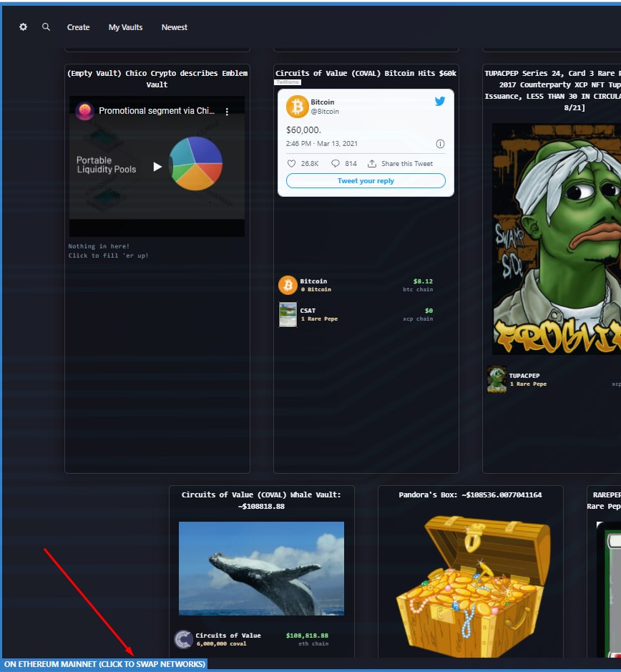Click the Bitcoin avatar in the tweet
This screenshot has width=621, height=672.
pyautogui.click(x=298, y=107)
